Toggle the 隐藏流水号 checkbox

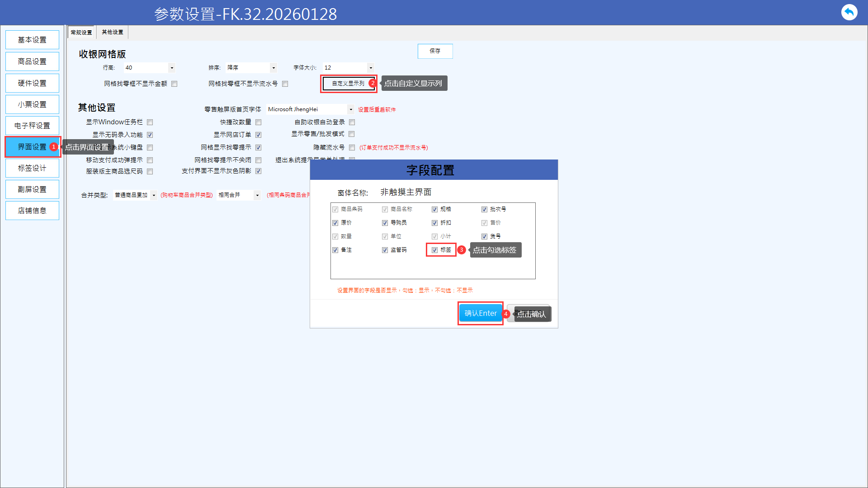tap(352, 147)
